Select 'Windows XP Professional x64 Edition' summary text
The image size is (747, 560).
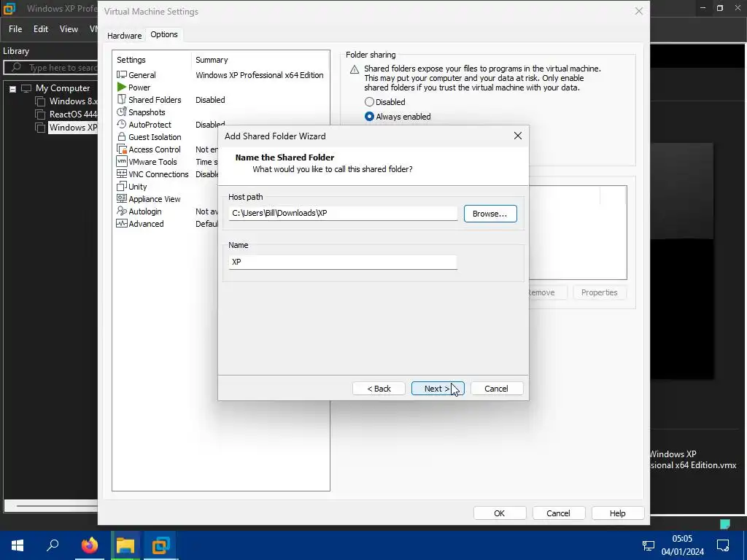click(259, 75)
